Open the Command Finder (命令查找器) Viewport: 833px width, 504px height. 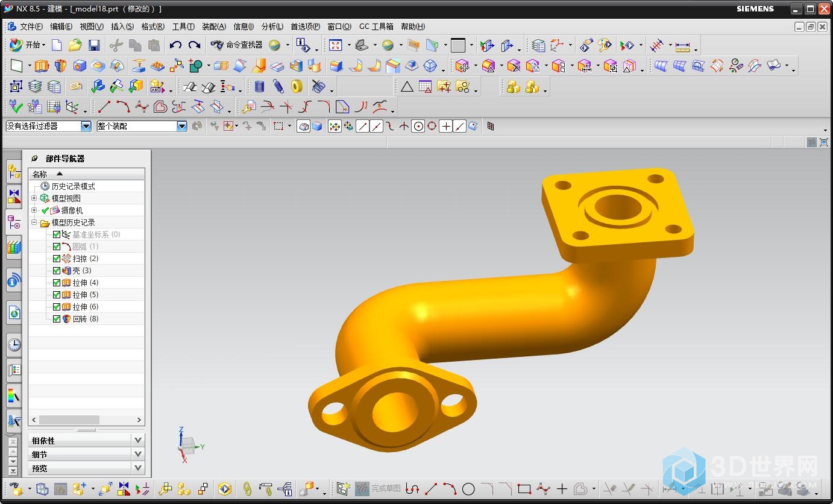(236, 45)
